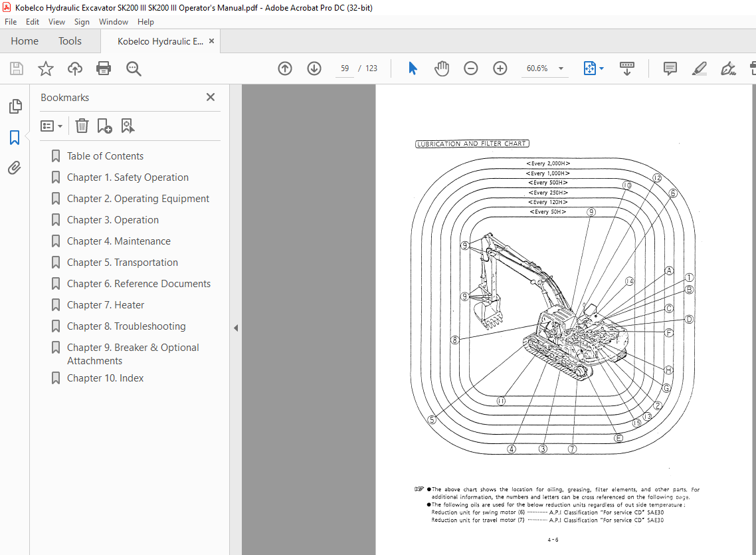
Task: Open Chapter 8. Troubleshooting bookmark
Action: (x=126, y=326)
